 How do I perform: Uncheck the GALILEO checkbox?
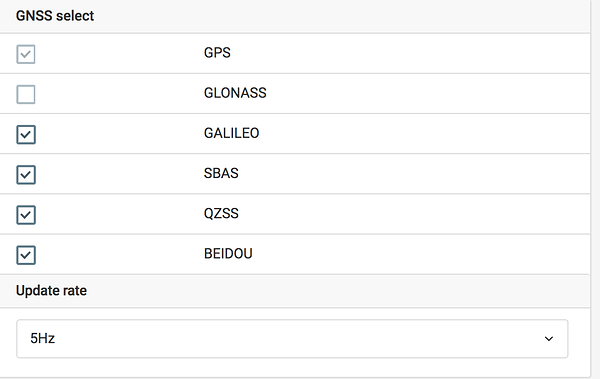click(x=26, y=134)
